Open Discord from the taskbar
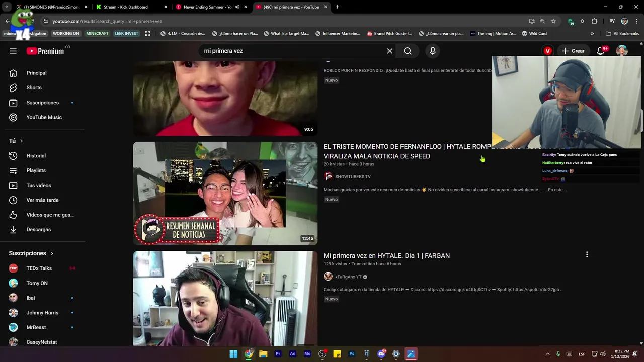The image size is (644, 362). (x=381, y=354)
